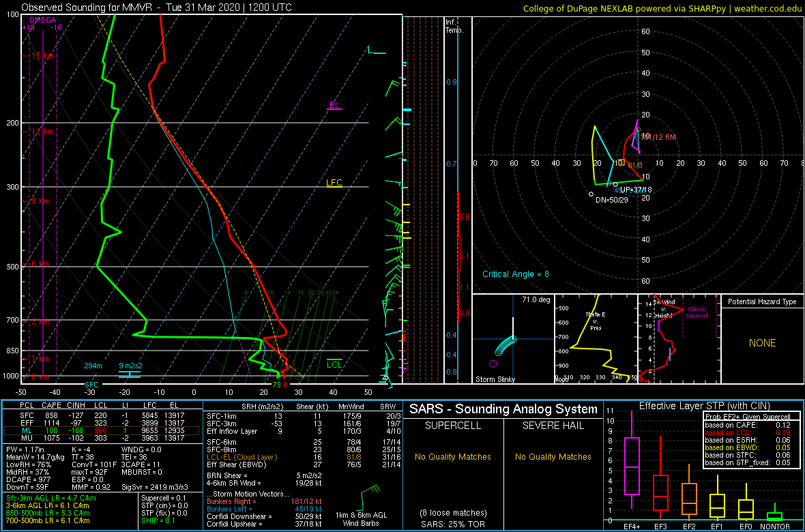Click the 'Effective Layer STP (with CIN)' title
The width and height of the screenshot is (805, 532).
click(x=704, y=406)
